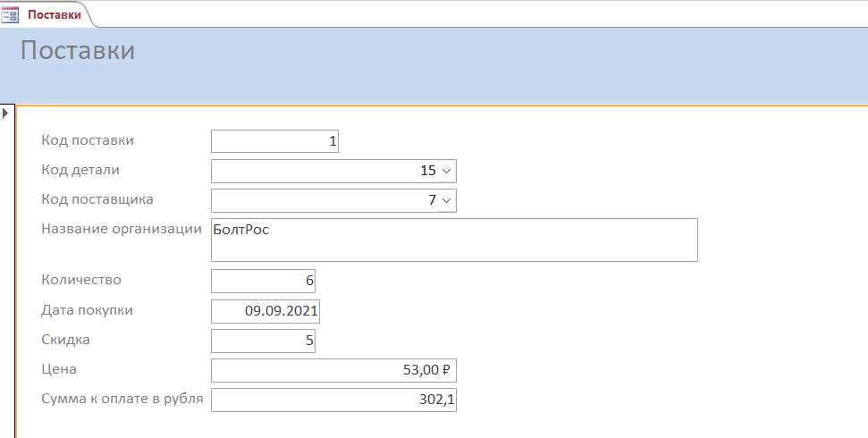
Task: Click the Дата покупки field 09.09.2021
Action: click(x=265, y=311)
